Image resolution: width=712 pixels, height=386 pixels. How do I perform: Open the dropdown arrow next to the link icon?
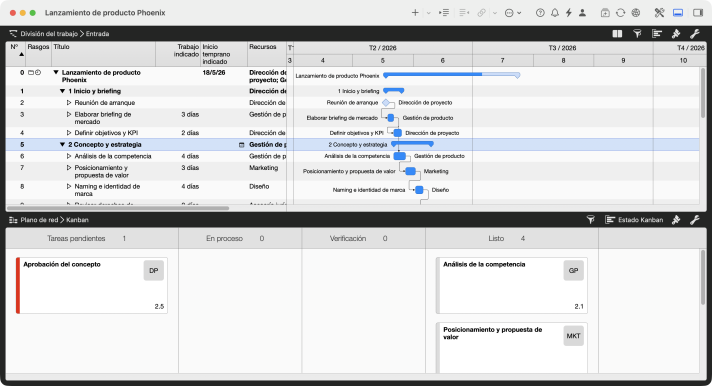point(495,13)
